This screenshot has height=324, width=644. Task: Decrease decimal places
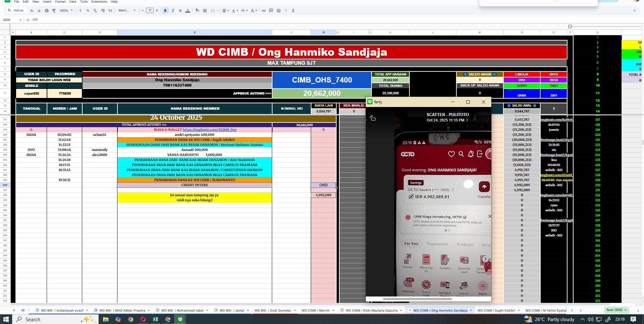pyautogui.click(x=95, y=11)
